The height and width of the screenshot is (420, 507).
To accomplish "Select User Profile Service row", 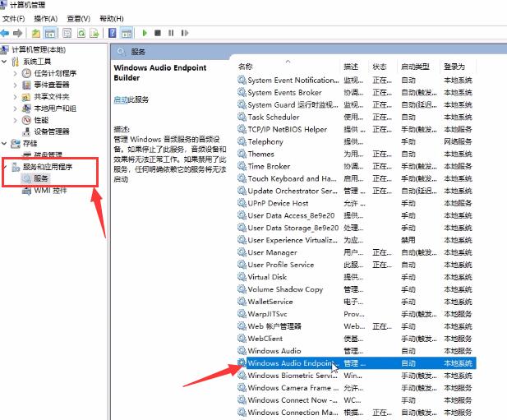I will coord(356,265).
